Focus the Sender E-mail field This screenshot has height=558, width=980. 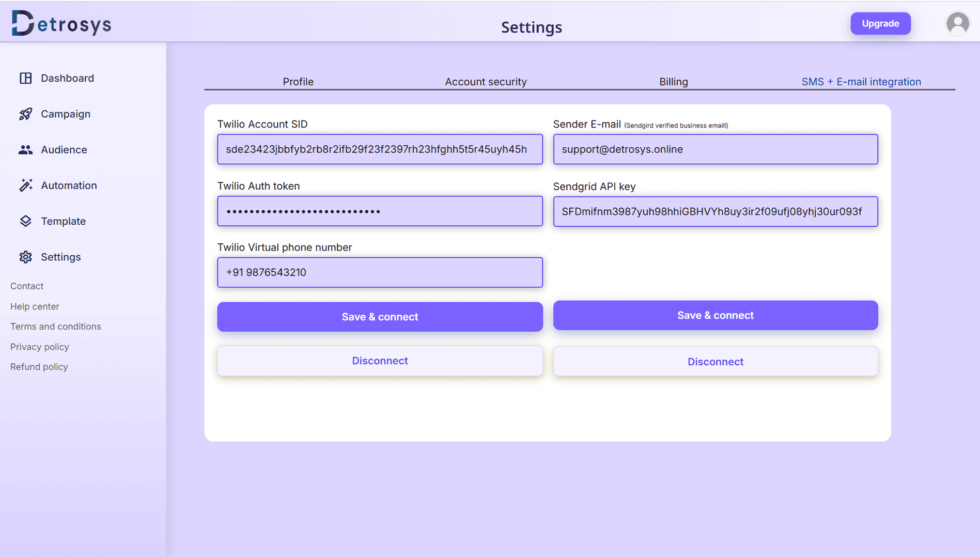point(715,149)
